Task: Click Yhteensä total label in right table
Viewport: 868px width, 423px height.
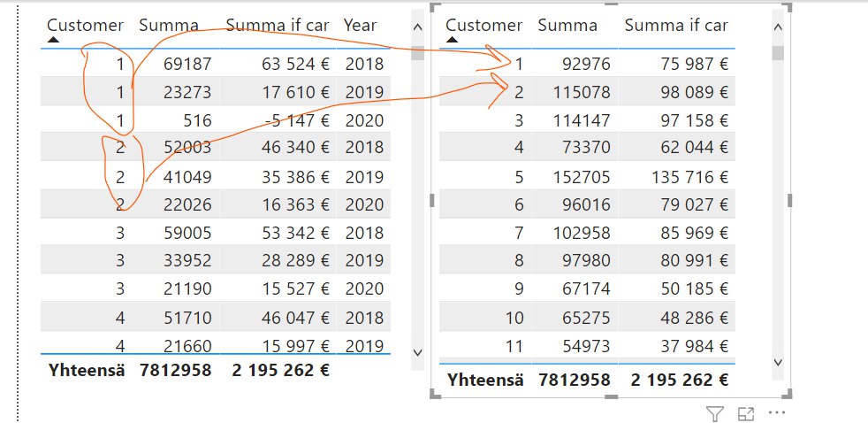Action: 485,380
